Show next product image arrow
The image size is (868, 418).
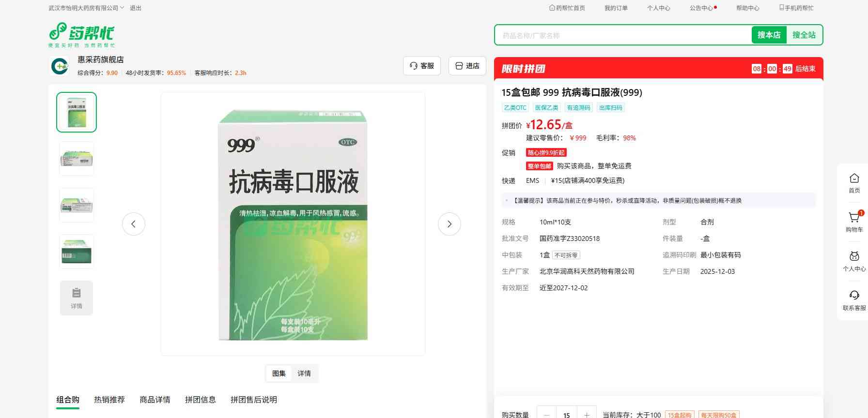(x=449, y=224)
